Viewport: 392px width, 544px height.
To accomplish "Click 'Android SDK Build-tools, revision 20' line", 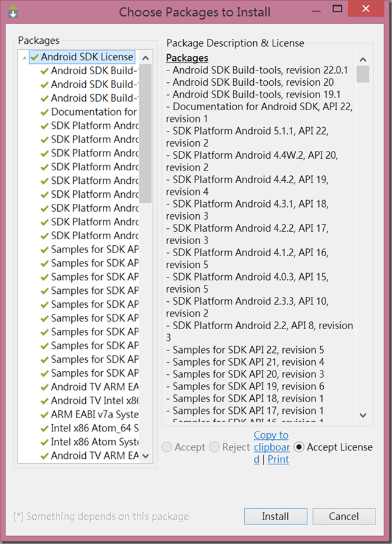I will [x=250, y=82].
